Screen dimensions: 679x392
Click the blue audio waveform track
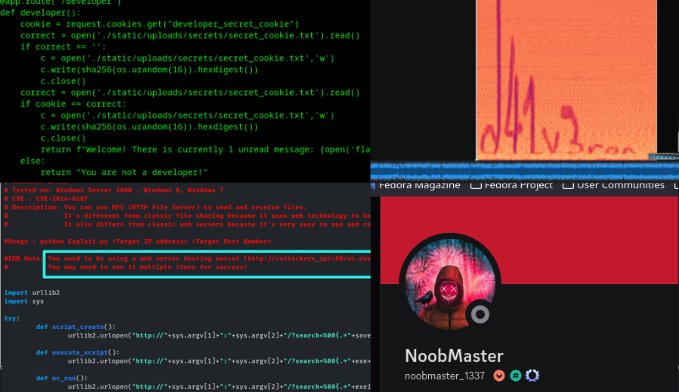click(x=524, y=171)
